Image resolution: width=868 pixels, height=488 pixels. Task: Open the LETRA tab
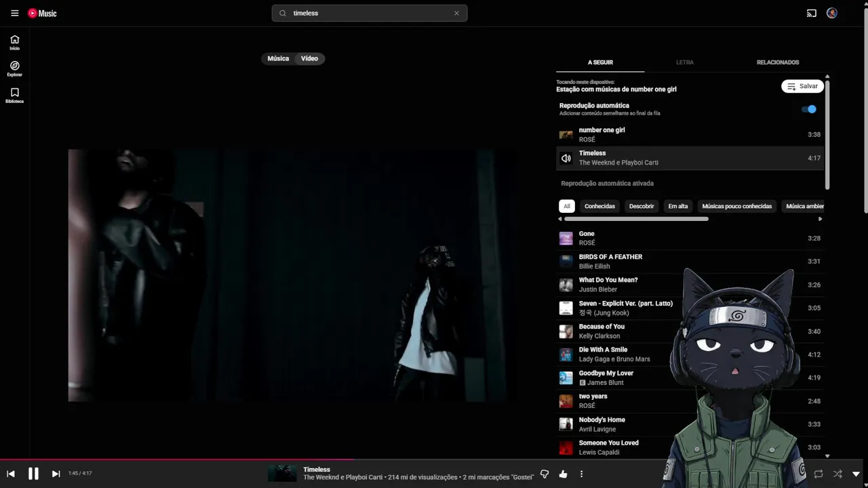[685, 62]
